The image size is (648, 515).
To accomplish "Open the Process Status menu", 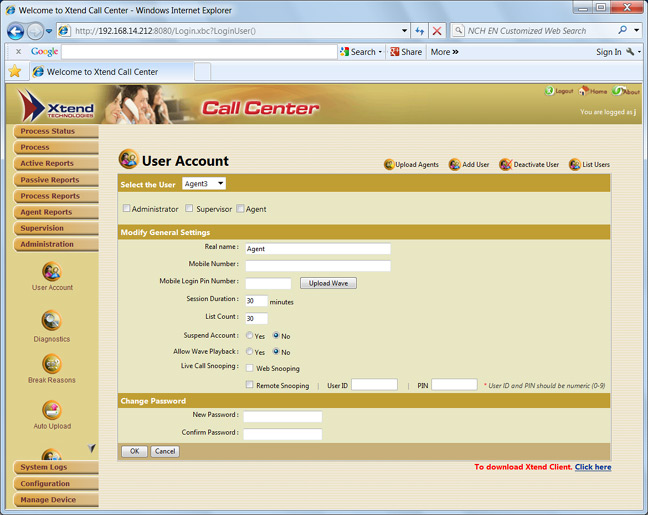I will click(56, 131).
